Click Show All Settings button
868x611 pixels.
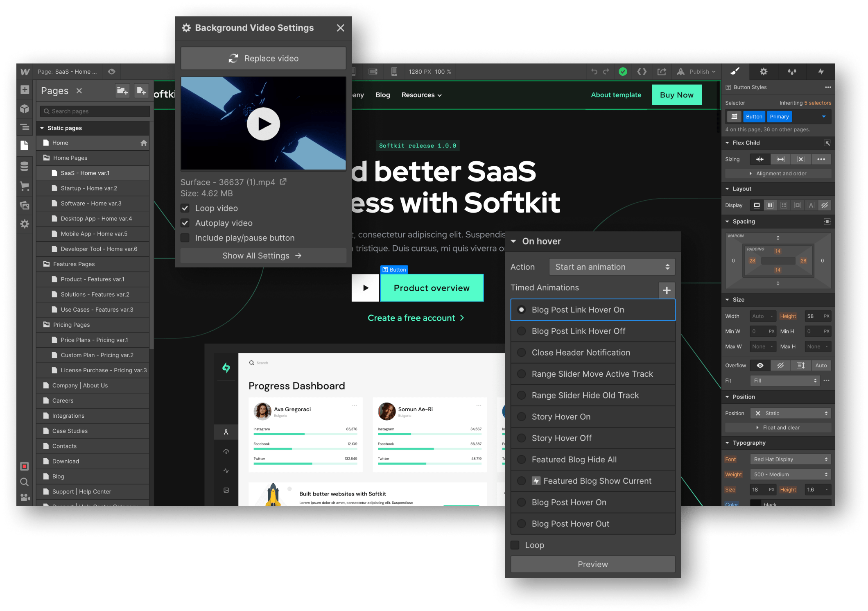point(263,256)
